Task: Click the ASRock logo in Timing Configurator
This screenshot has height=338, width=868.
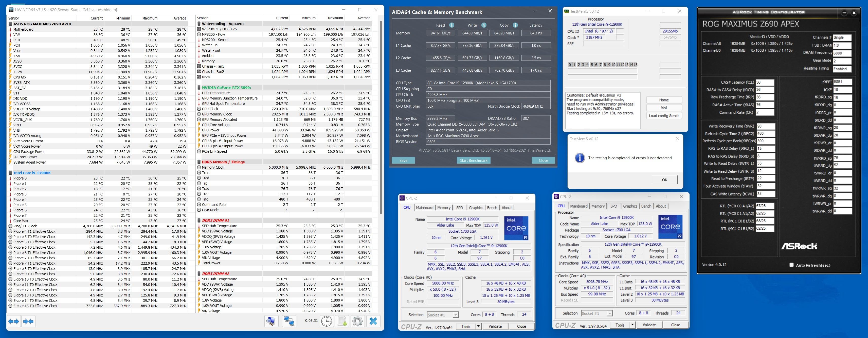Action: click(799, 246)
